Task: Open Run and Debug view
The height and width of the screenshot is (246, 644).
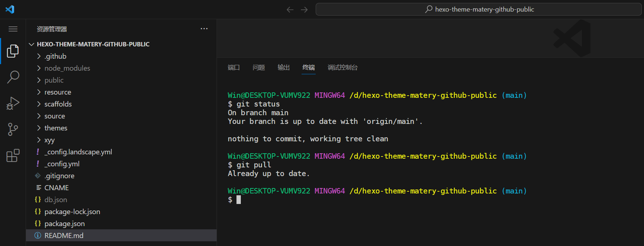Action: (x=13, y=103)
